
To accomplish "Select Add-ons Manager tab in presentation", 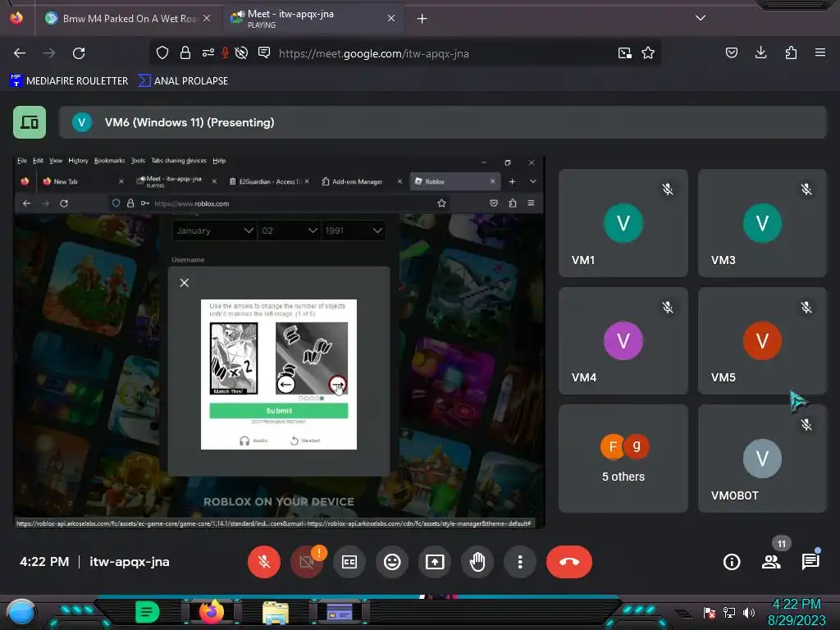I will [357, 181].
